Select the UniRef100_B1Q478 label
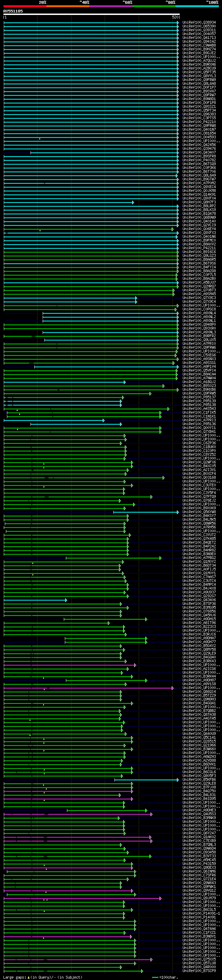 [199, 214]
